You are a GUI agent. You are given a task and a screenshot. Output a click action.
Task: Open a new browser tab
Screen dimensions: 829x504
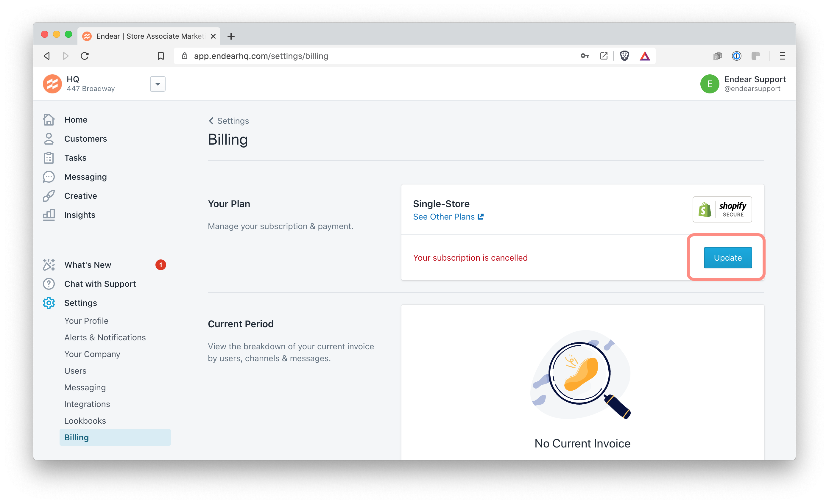pyautogui.click(x=231, y=36)
